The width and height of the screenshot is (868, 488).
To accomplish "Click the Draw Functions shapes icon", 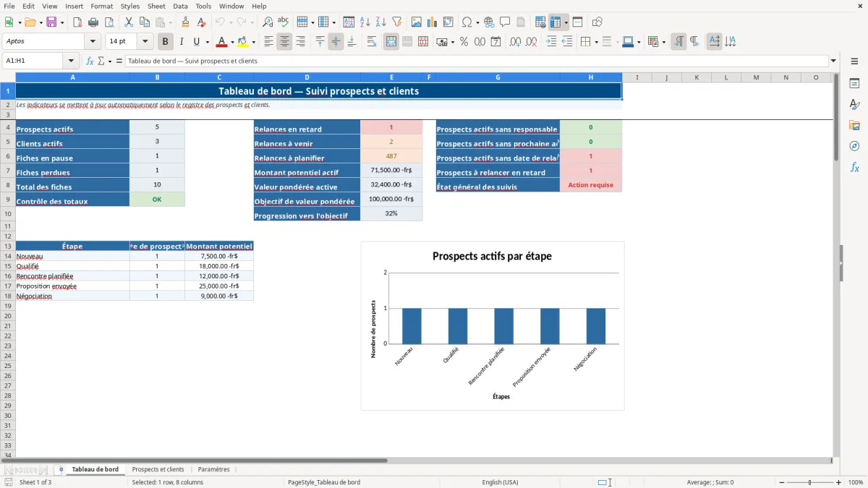I will point(597,22).
